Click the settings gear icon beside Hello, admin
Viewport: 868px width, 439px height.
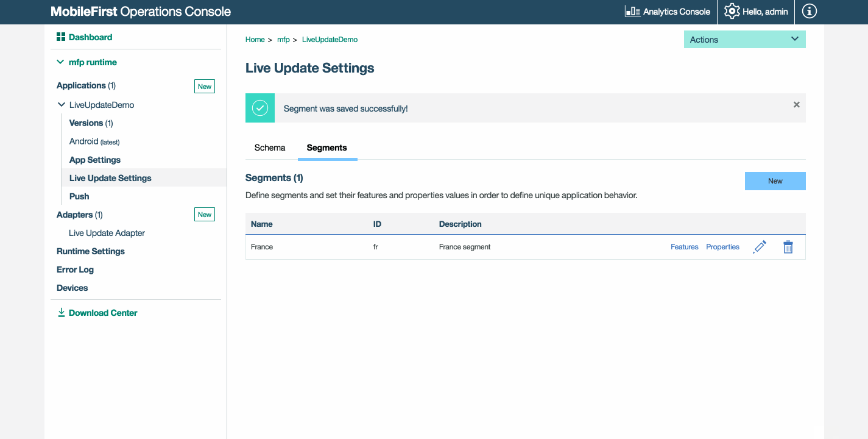pyautogui.click(x=732, y=12)
